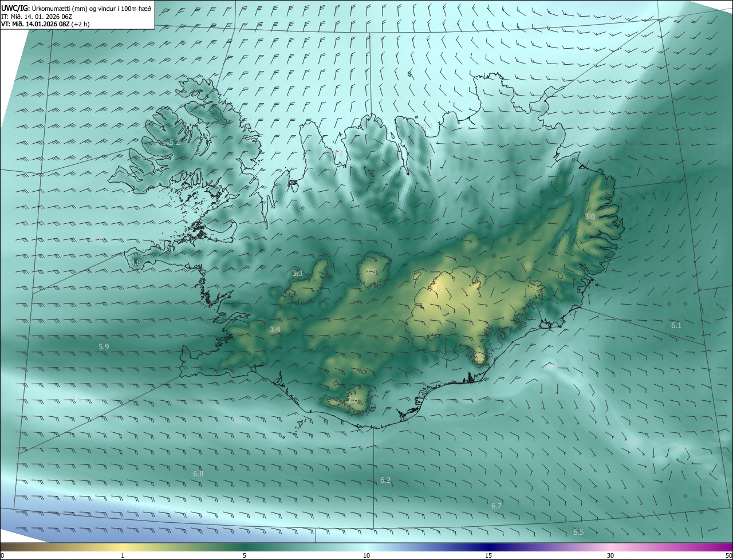Click the 15 tick on the color scale
Image resolution: width=733 pixels, height=560 pixels.
pyautogui.click(x=488, y=555)
